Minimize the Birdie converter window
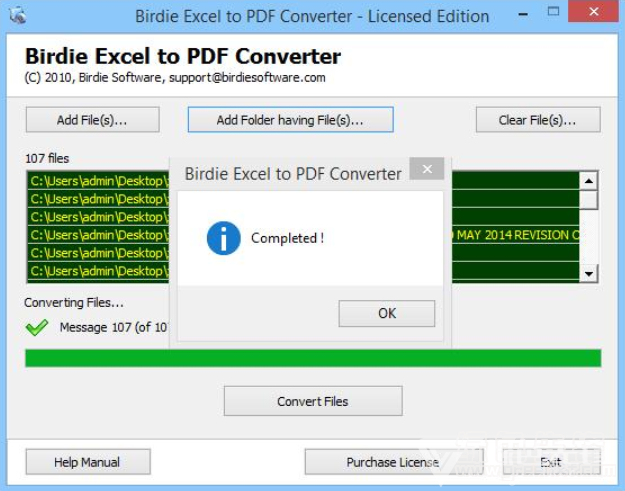This screenshot has width=625, height=491. (523, 14)
